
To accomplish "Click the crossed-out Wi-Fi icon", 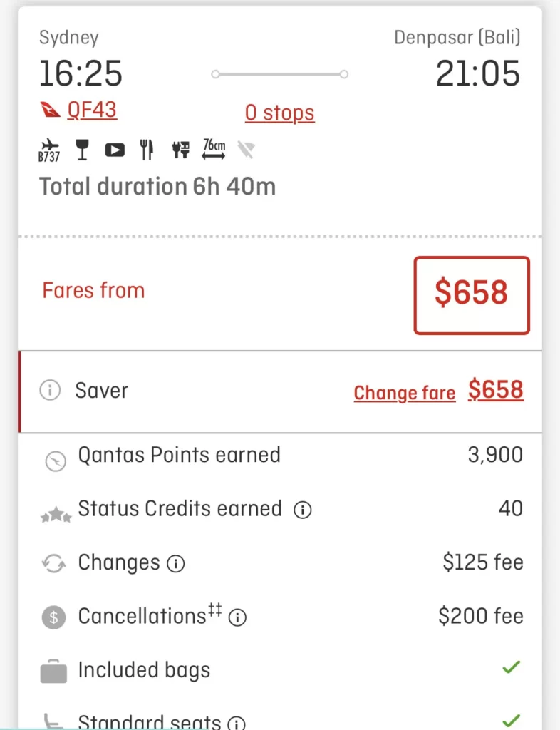I will click(x=247, y=150).
